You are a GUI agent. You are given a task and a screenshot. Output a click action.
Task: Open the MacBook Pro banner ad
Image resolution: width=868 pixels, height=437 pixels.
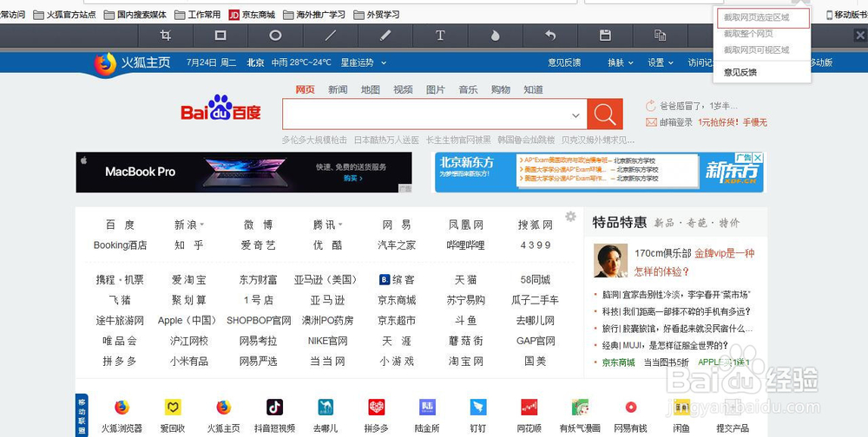click(244, 172)
